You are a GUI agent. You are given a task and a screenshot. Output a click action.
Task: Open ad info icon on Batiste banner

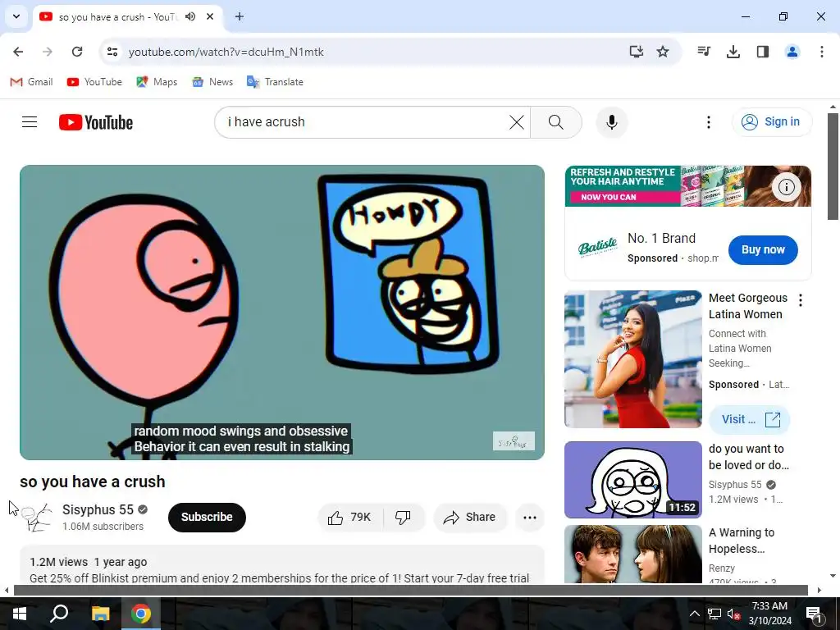pyautogui.click(x=787, y=187)
